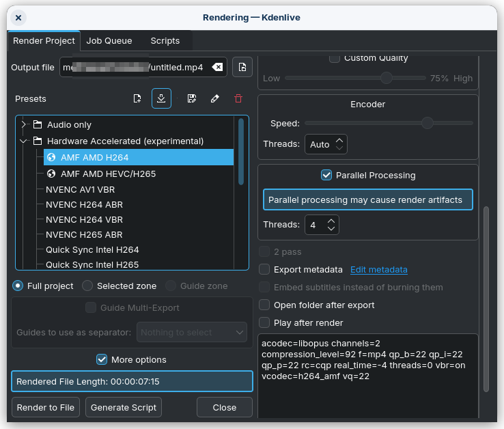Switch to the Scripts tab

point(165,41)
